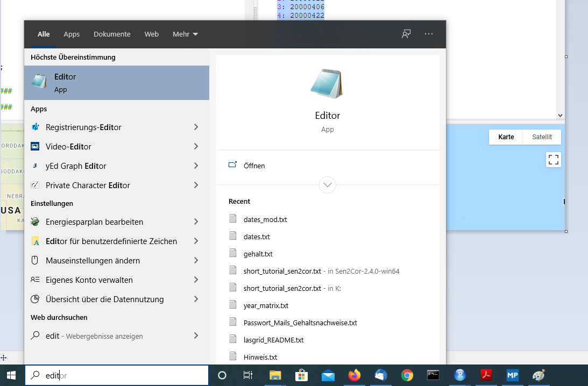Open Thunderbird from the taskbar
The image size is (588, 386).
coord(381,375)
